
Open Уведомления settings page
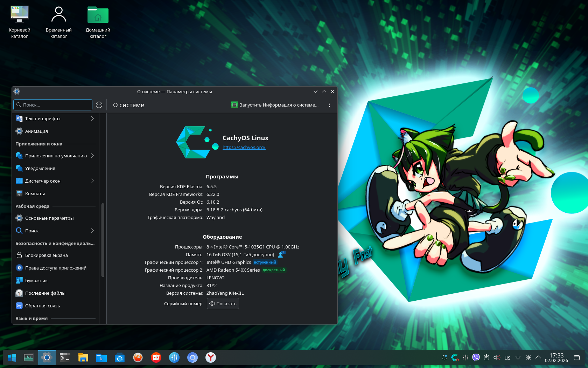click(x=40, y=168)
